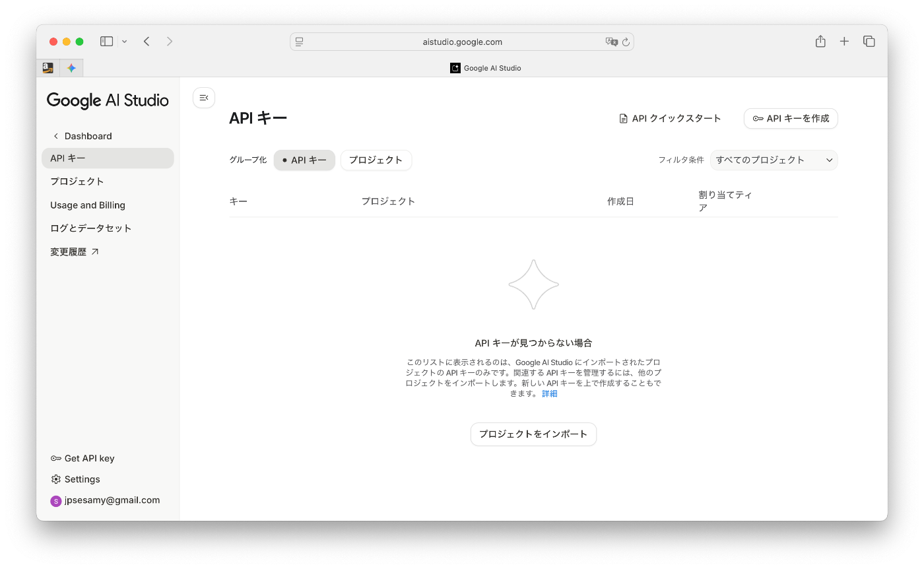Reload the page using refresh icon
The height and width of the screenshot is (569, 924).
tap(626, 42)
